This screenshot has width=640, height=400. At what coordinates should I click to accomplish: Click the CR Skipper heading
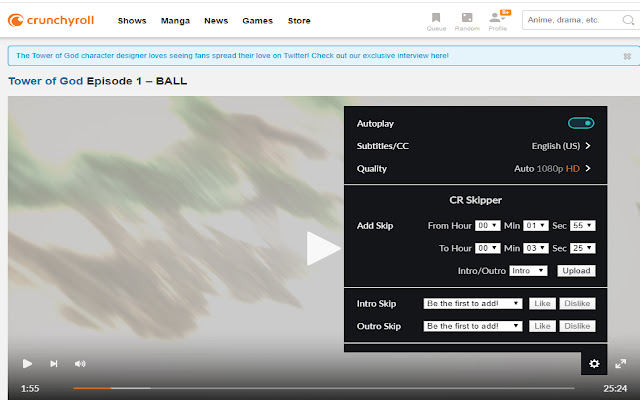pyautogui.click(x=476, y=200)
